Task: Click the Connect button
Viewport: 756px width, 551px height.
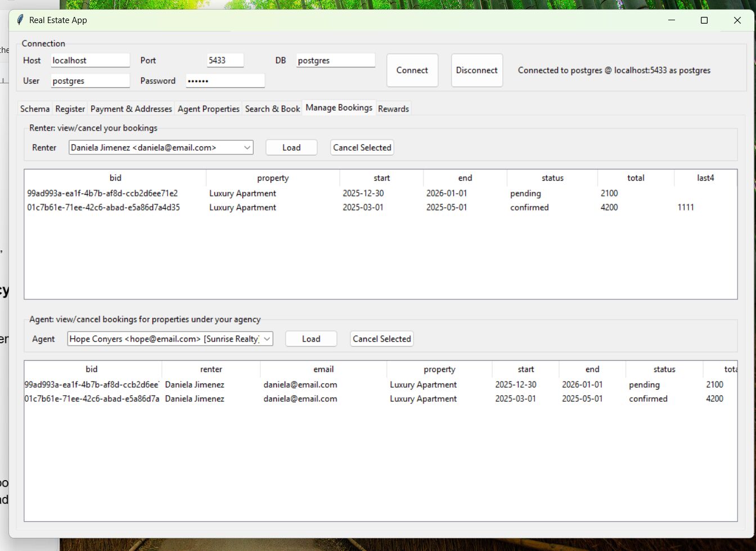Action: pos(412,70)
